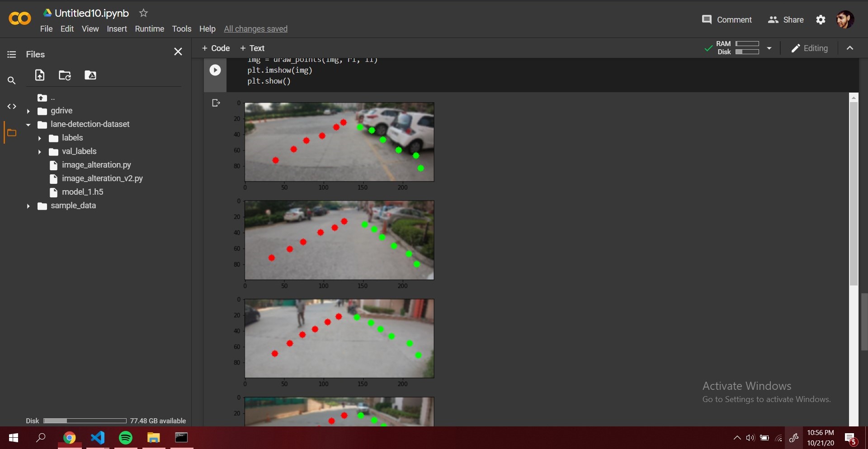Open the RAM/Disk connection dropdown
The width and height of the screenshot is (868, 449).
click(769, 48)
